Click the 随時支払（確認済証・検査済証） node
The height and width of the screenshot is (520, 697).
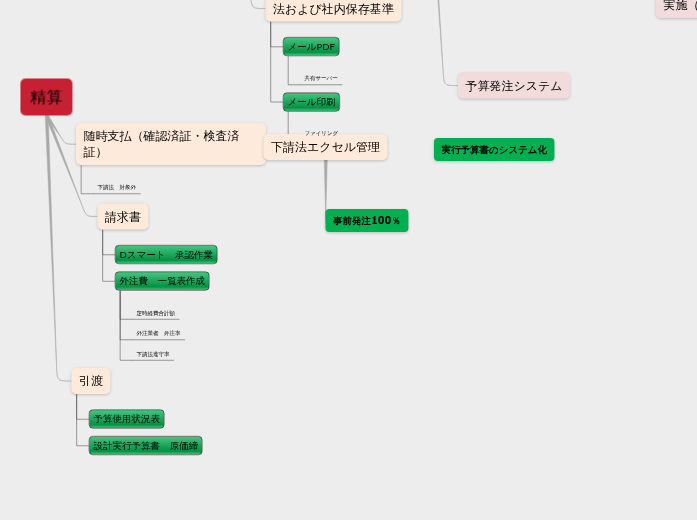click(170, 144)
